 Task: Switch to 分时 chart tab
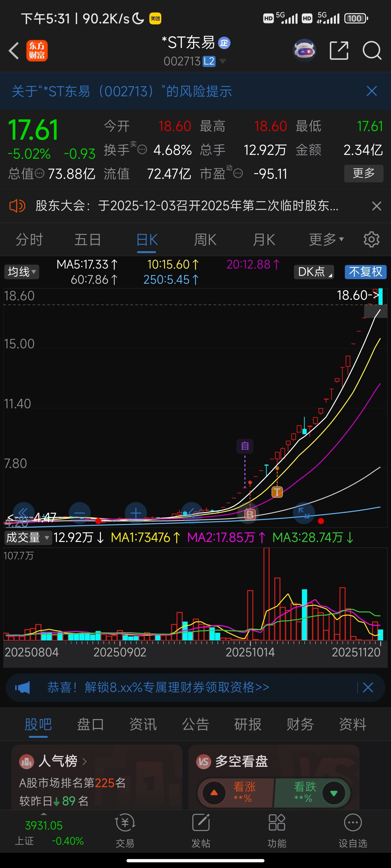[29, 240]
